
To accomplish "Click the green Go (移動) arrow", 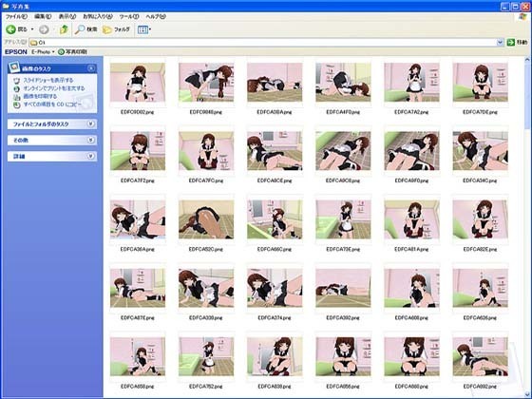I will tap(511, 42).
